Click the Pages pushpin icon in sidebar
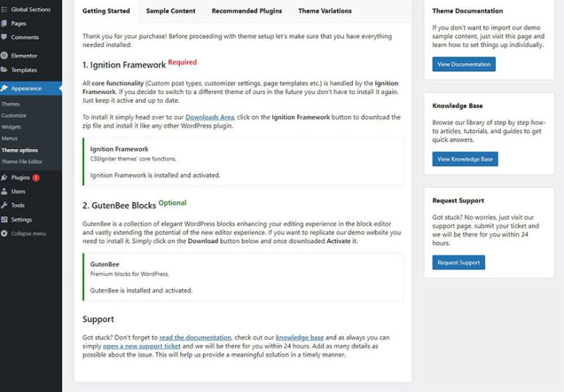 pyautogui.click(x=4, y=23)
